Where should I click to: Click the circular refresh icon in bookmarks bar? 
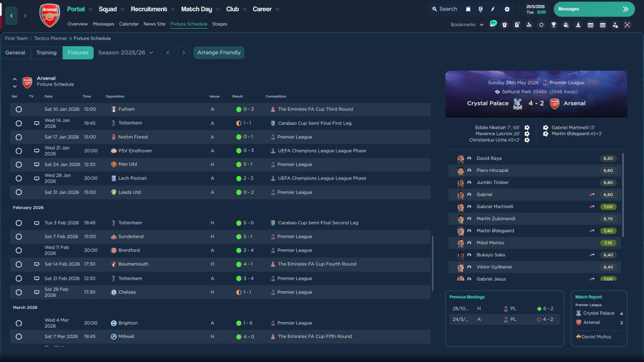[541, 25]
